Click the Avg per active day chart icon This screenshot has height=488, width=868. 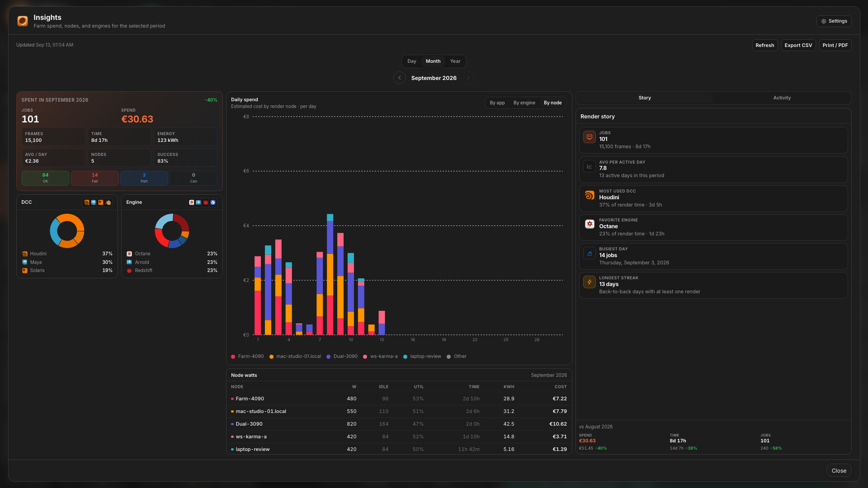tap(590, 166)
